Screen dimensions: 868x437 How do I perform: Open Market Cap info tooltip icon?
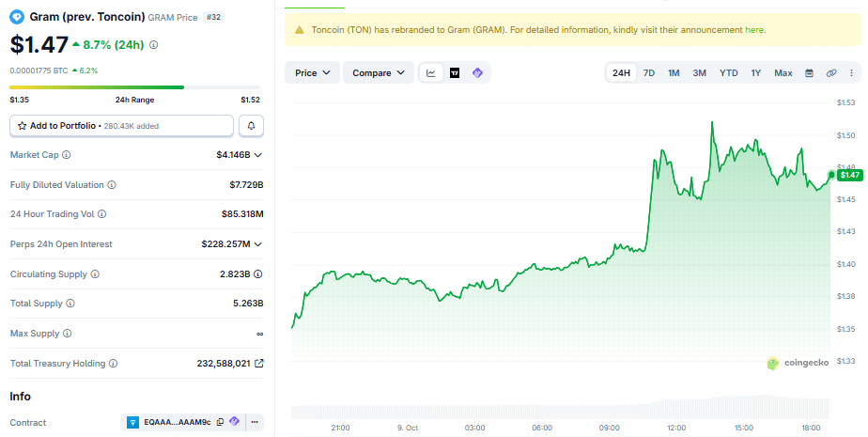click(x=67, y=154)
